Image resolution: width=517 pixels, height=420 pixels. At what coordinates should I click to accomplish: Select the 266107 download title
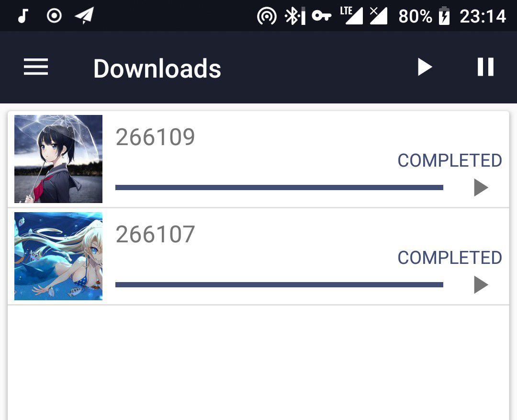155,234
